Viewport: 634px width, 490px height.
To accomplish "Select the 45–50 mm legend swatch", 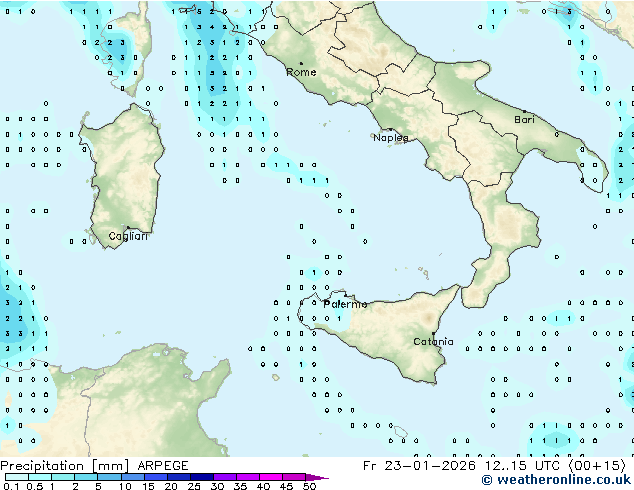I will [293, 477].
